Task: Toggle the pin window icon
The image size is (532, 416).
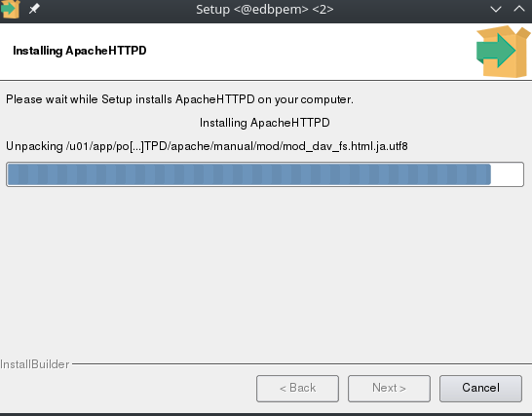Action: 34,9
